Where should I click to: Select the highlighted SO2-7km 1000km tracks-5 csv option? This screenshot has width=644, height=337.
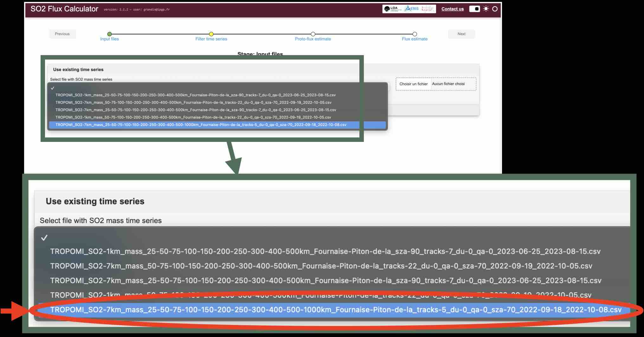[x=201, y=125]
